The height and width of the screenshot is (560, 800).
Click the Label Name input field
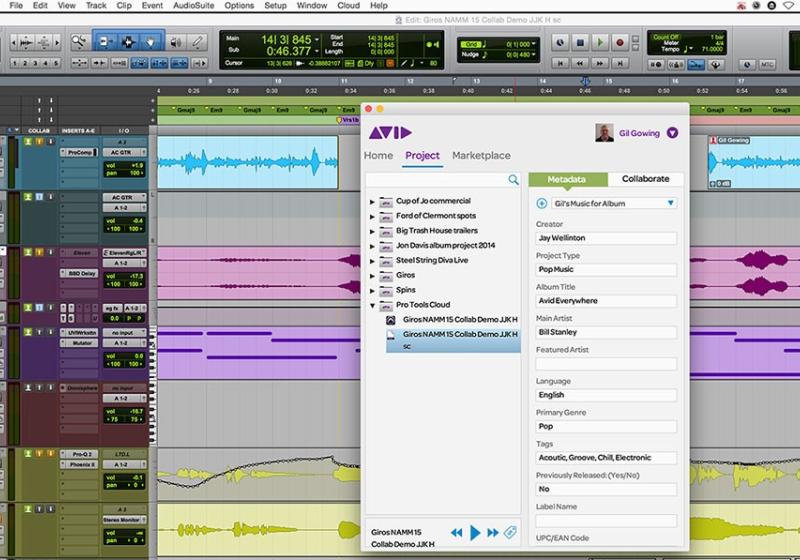(x=606, y=521)
